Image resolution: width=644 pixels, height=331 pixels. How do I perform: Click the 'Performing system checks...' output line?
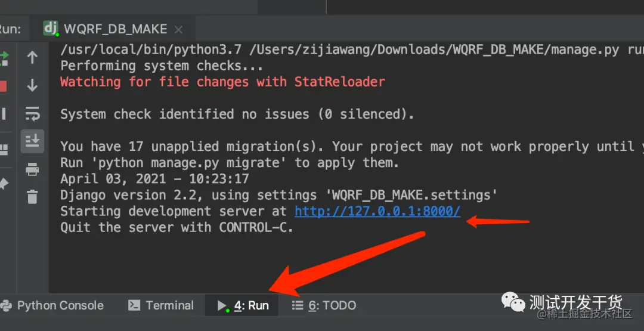(162, 66)
